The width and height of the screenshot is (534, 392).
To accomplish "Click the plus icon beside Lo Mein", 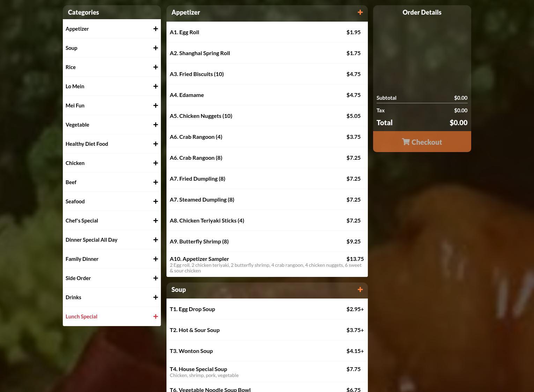I will (156, 86).
